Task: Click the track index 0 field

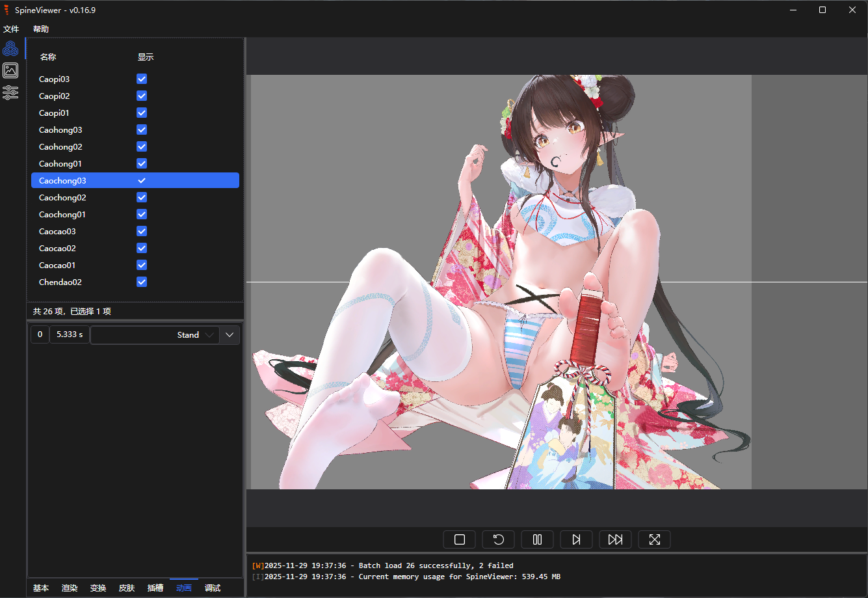Action: click(x=40, y=334)
